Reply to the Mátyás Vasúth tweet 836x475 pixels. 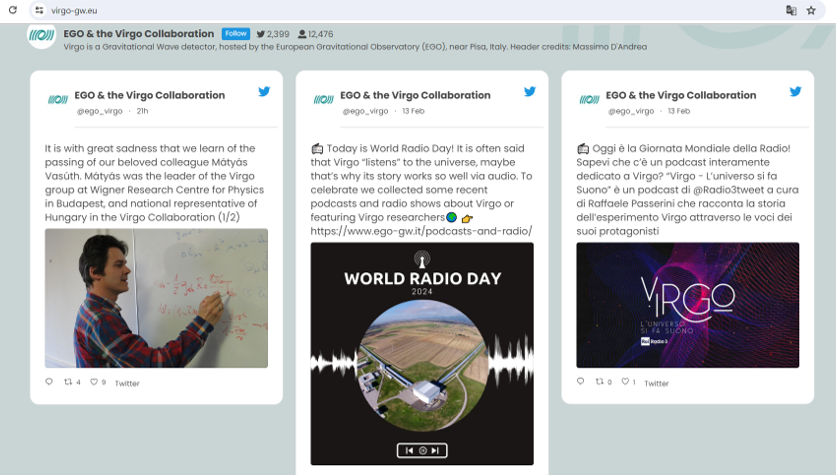pos(49,382)
